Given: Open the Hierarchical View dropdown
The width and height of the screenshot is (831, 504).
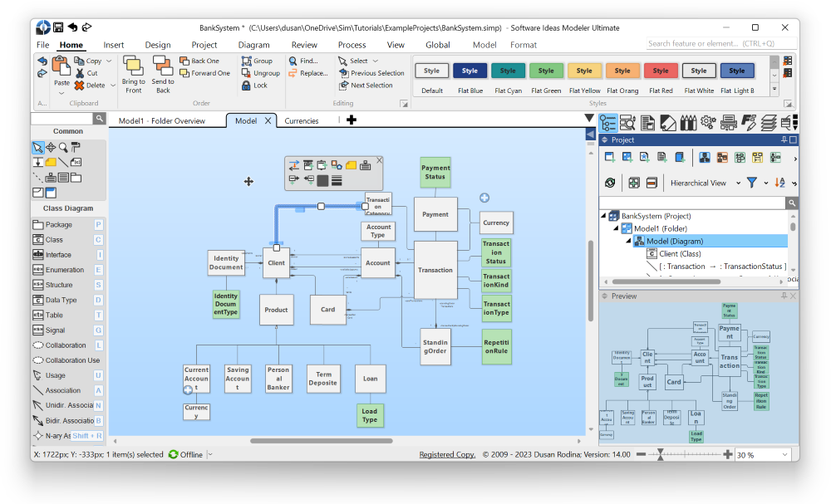Looking at the screenshot, I should [x=738, y=183].
